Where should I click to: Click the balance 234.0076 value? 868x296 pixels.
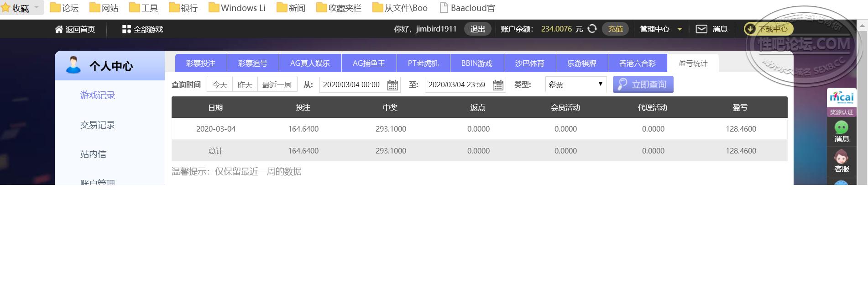(x=556, y=29)
